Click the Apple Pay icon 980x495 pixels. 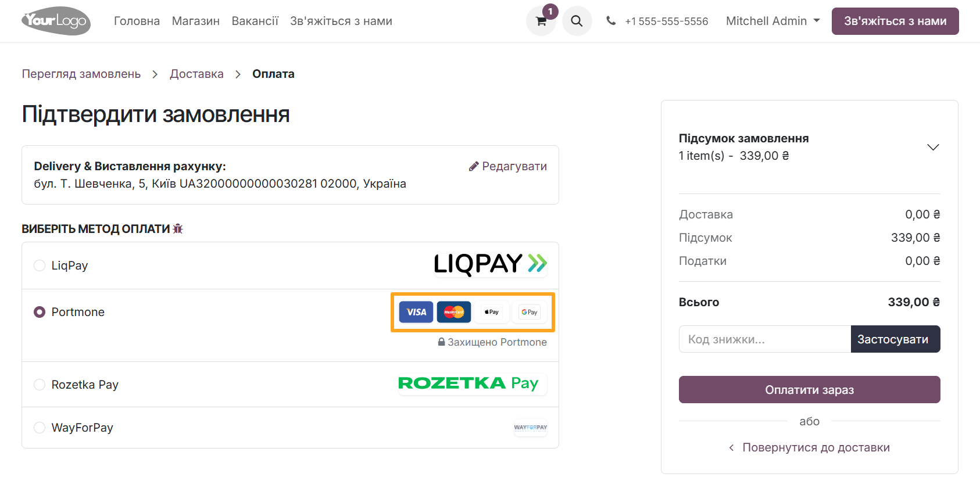click(x=491, y=312)
